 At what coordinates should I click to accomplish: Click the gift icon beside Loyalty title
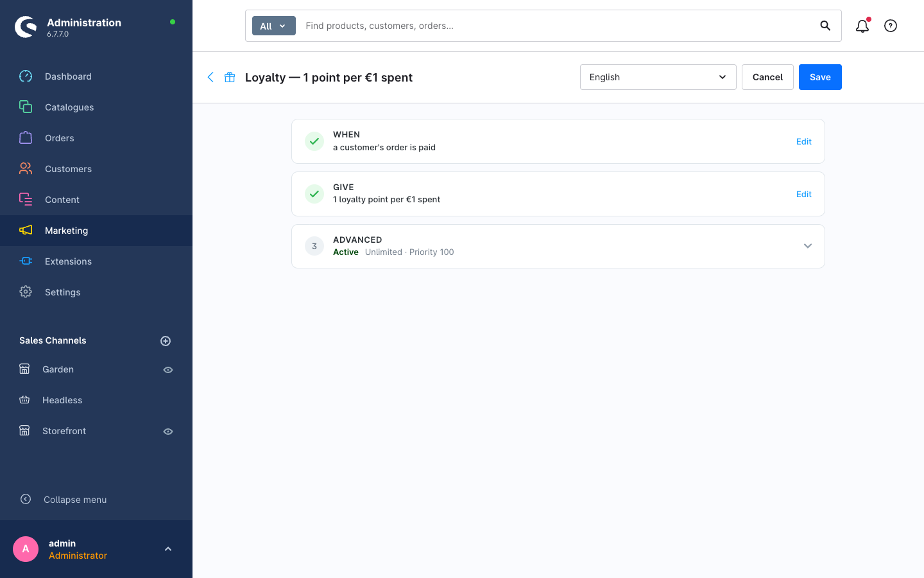tap(230, 77)
